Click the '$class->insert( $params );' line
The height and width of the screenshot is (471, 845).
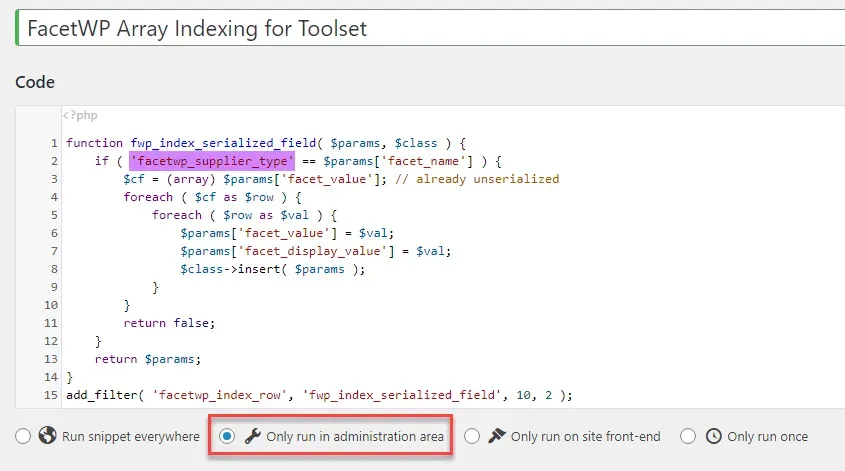pyautogui.click(x=273, y=269)
